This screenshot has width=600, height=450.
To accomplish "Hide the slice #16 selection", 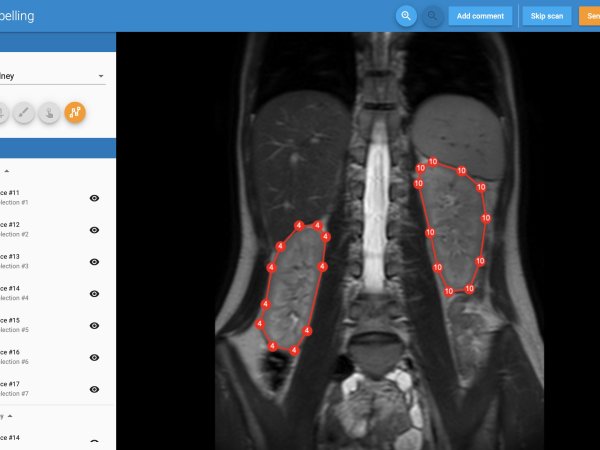I will point(95,357).
